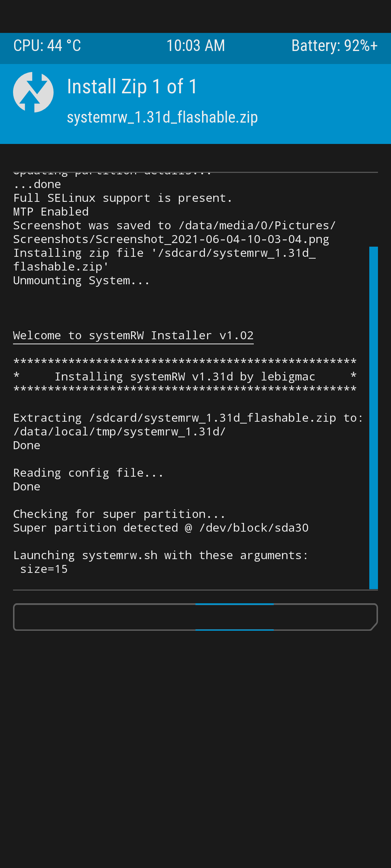Click the 10:03 AM clock
This screenshot has height=868, width=391.
[x=195, y=46]
